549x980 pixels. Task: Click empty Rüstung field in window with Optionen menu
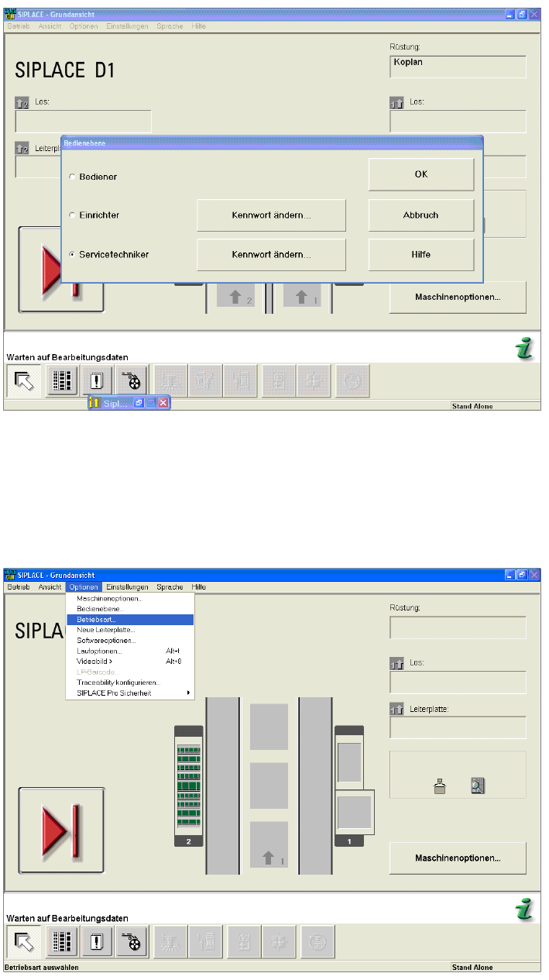point(458,628)
